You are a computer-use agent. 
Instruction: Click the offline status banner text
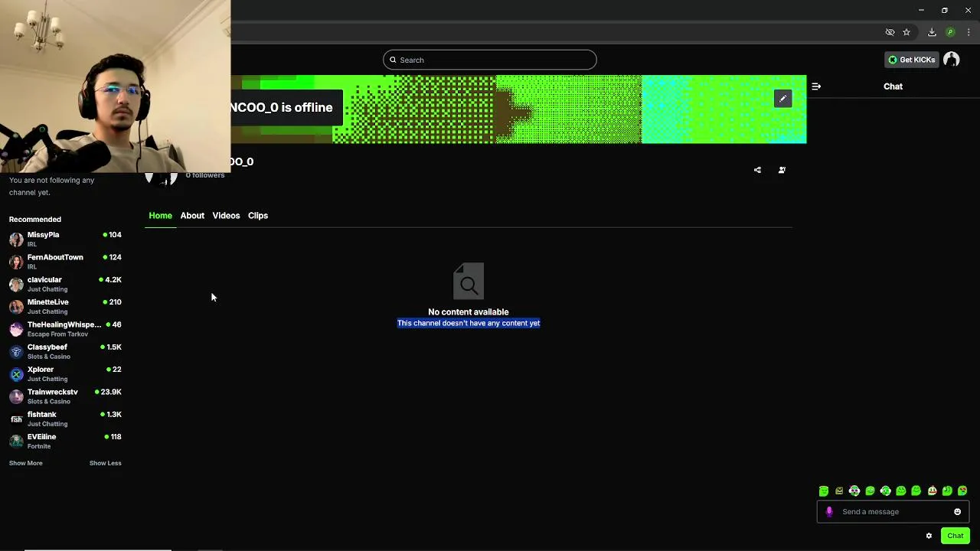[x=282, y=108]
